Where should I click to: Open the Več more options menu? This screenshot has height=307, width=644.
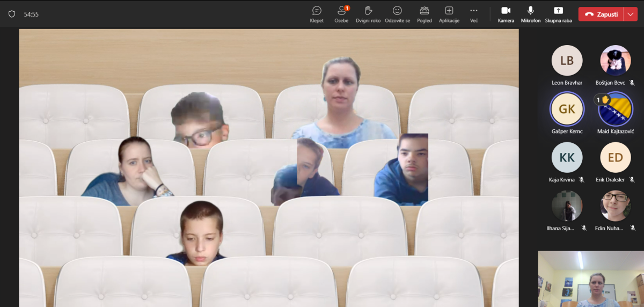tap(474, 14)
